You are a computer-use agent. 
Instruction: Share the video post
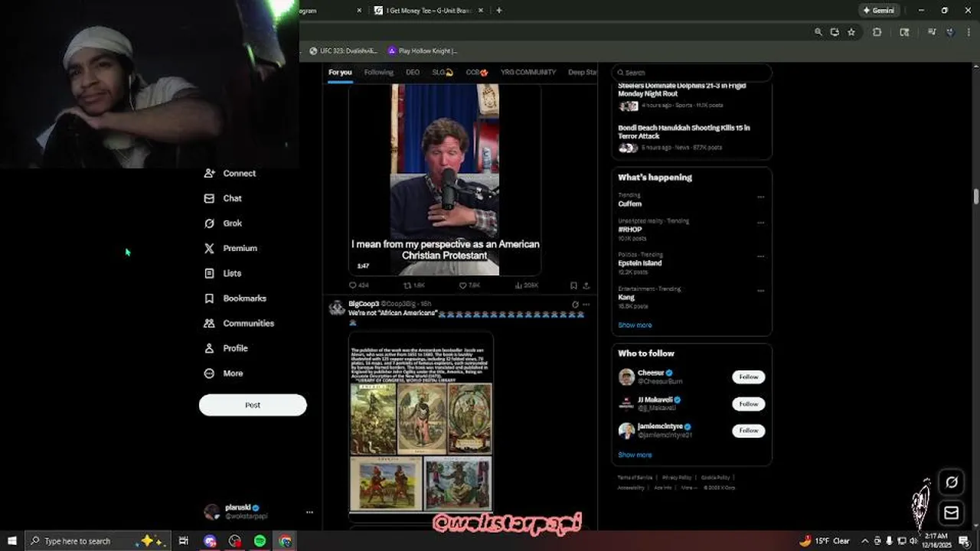[586, 285]
